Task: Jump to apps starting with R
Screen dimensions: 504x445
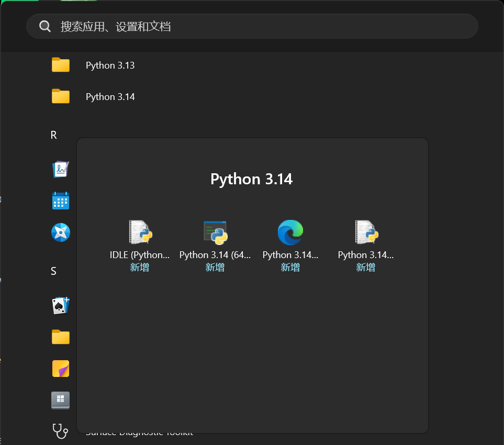Action: coord(53,135)
